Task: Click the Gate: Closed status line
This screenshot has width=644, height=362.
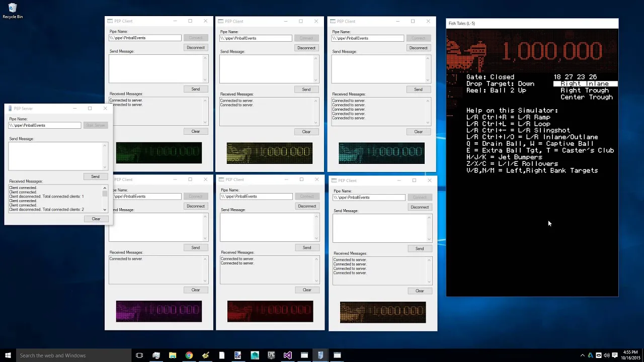Action: pyautogui.click(x=490, y=77)
